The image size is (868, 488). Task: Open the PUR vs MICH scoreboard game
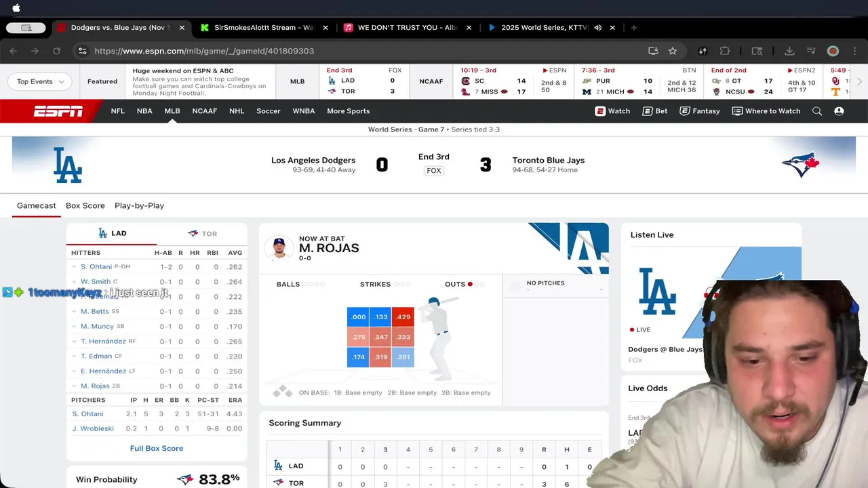639,81
